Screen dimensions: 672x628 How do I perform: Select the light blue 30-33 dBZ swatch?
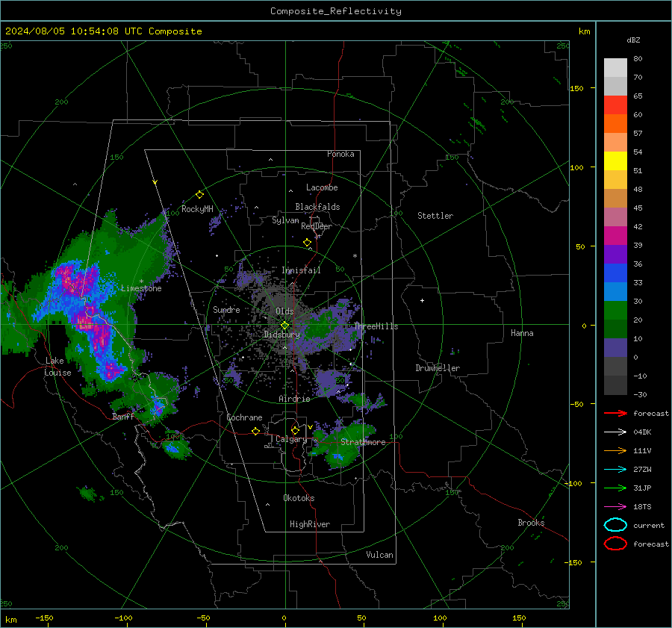tap(615, 291)
